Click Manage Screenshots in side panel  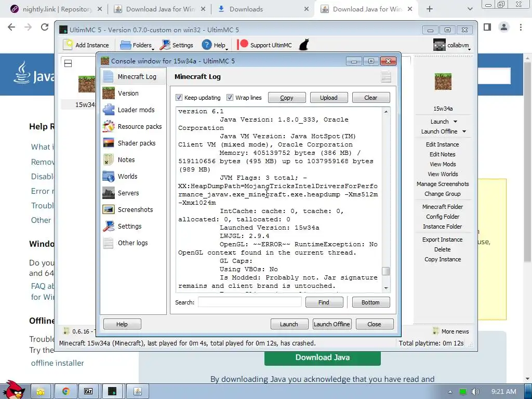[x=443, y=184]
